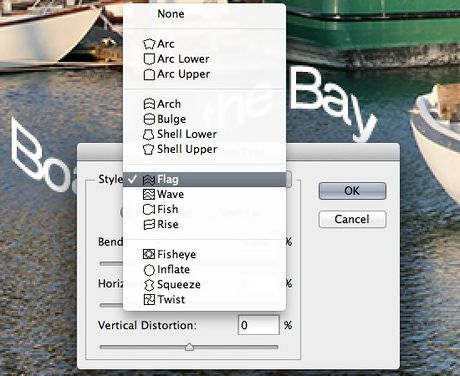Pick Shell Lower menu entry text
Image resolution: width=460 pixels, height=376 pixels.
(x=187, y=134)
